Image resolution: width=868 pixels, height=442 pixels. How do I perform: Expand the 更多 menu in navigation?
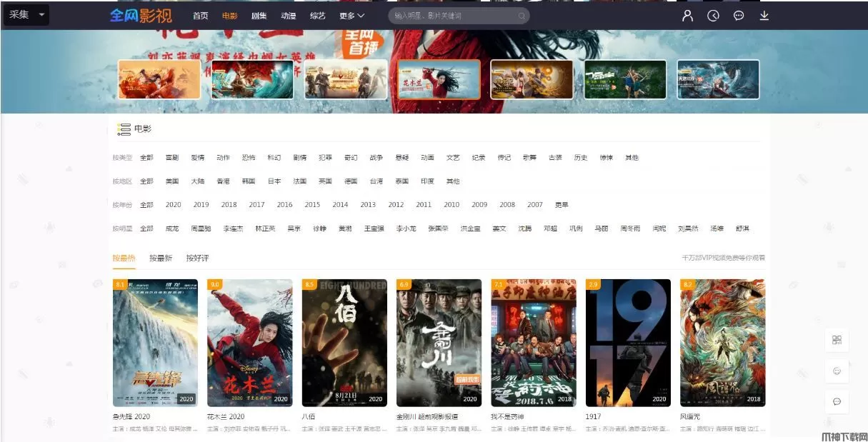351,16
